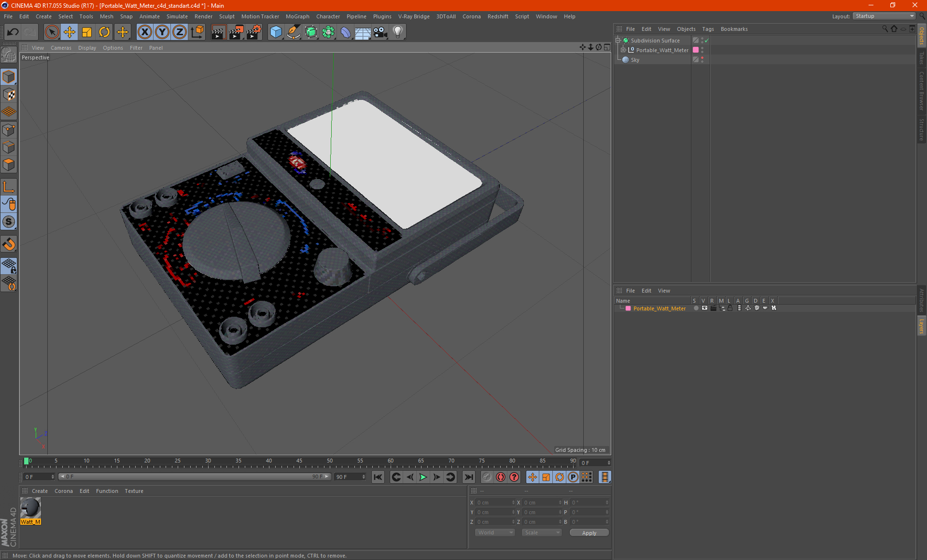
Task: Switch the coordinate system icon
Action: 197,32
